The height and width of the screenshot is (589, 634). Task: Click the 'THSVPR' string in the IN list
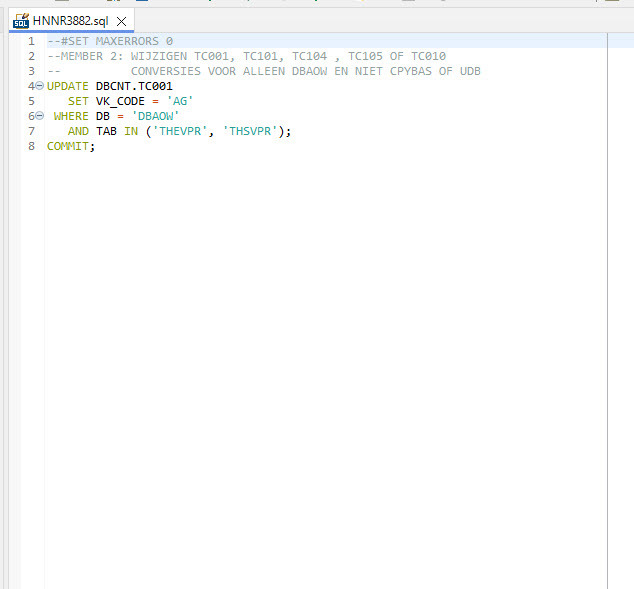click(x=249, y=131)
